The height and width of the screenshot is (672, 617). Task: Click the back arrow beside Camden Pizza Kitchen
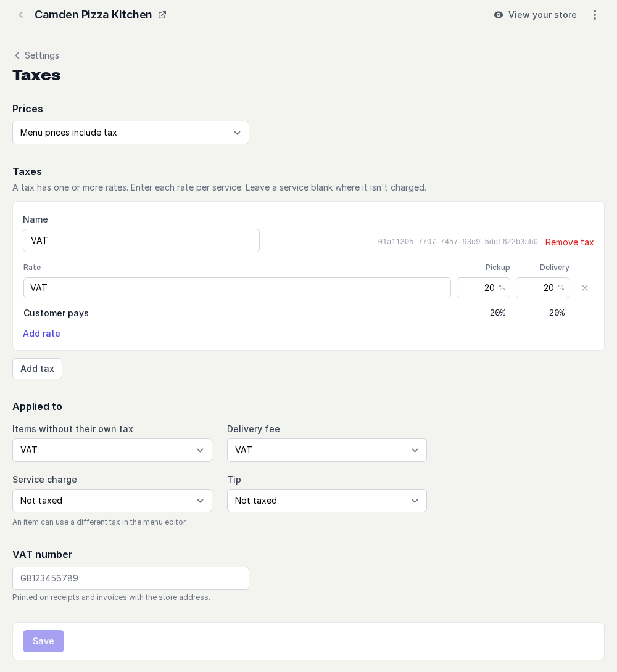pos(20,15)
